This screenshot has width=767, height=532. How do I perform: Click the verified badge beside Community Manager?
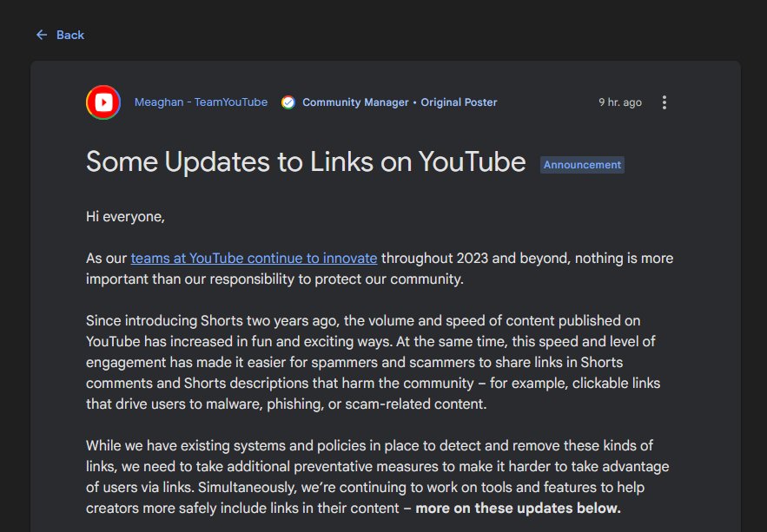coord(288,102)
